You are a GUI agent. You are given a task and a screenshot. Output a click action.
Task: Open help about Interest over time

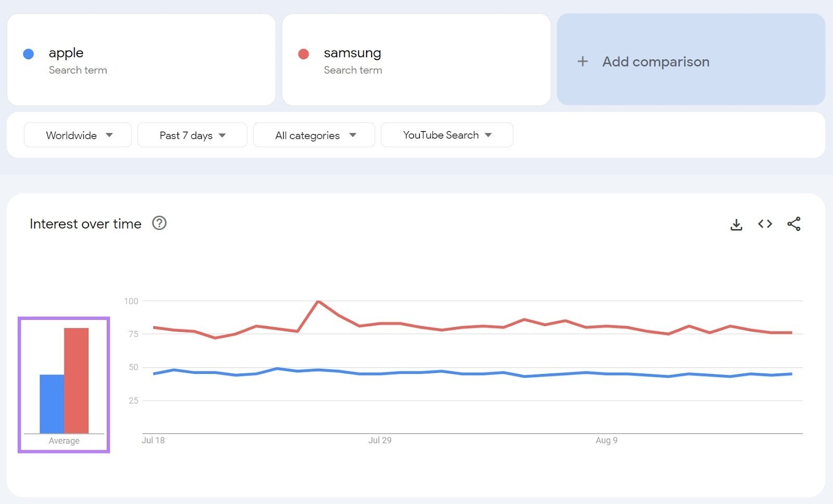159,223
